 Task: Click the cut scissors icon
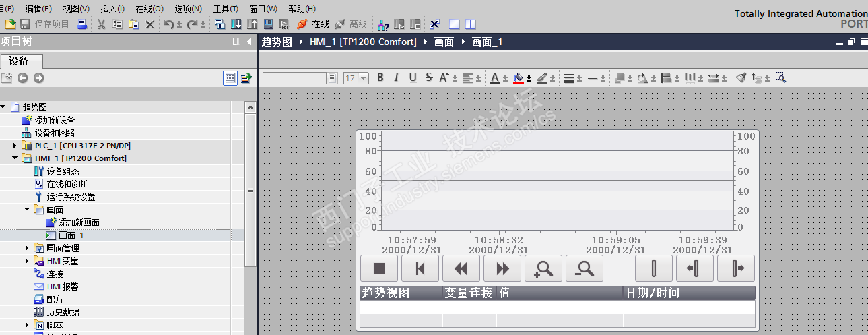101,24
